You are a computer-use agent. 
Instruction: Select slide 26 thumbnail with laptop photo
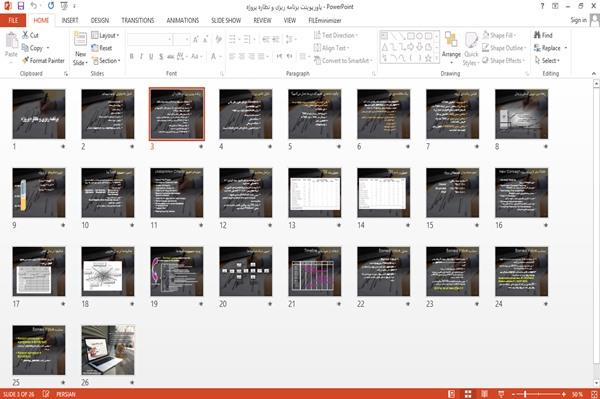pos(108,350)
